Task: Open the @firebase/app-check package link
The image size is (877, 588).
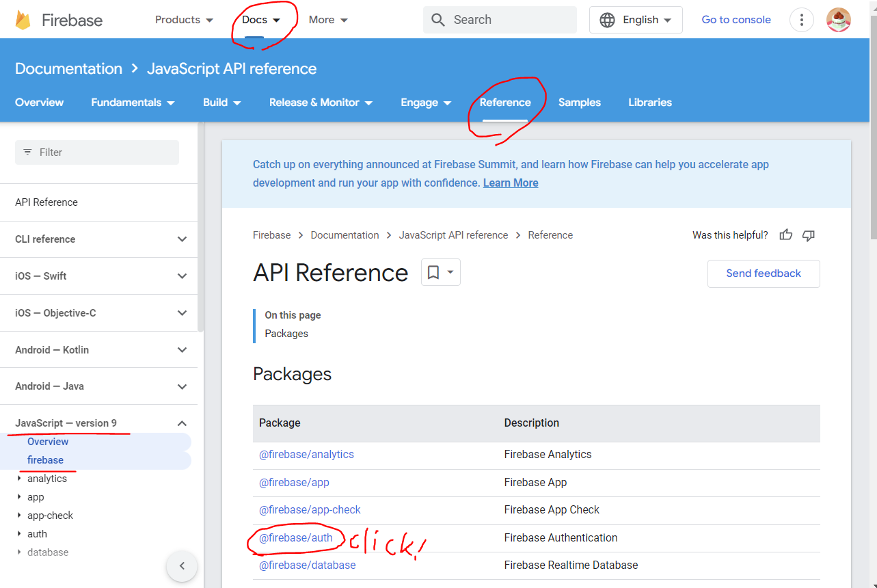Action: [x=310, y=510]
